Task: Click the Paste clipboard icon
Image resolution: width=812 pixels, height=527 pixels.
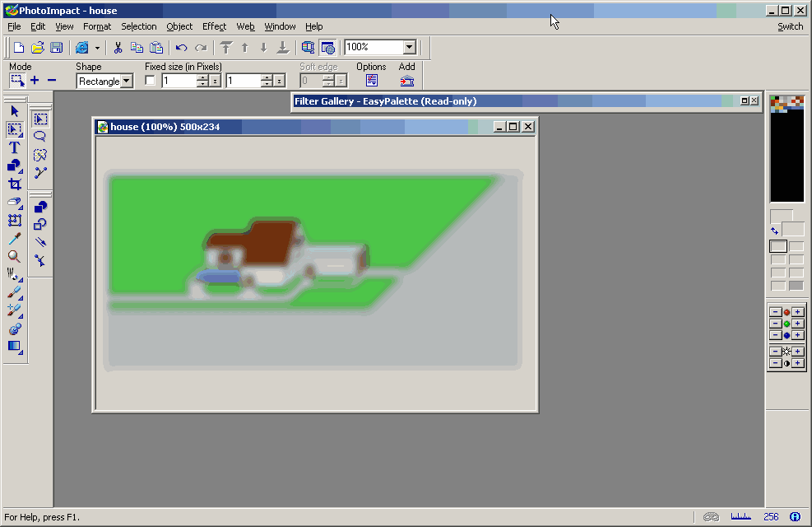Action: click(x=155, y=48)
